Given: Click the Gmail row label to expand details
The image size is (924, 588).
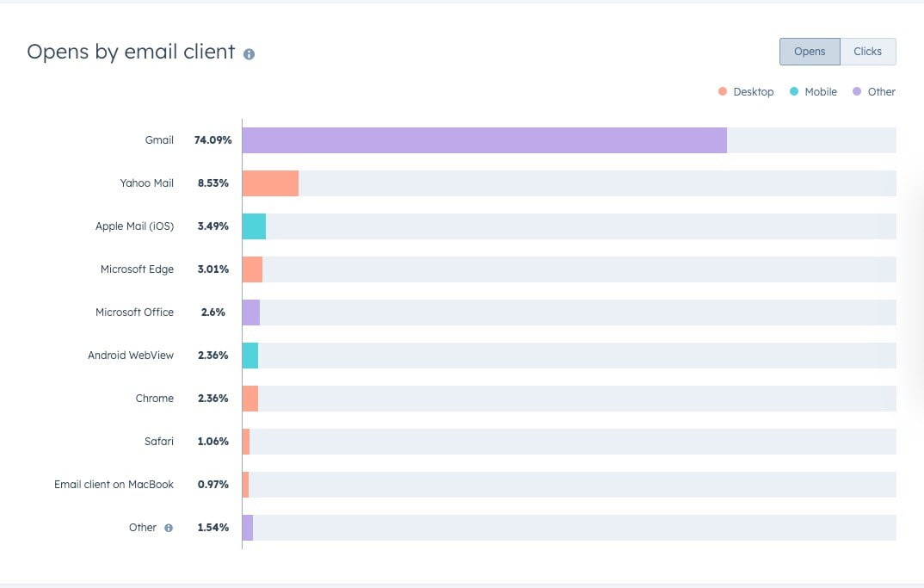Looking at the screenshot, I should point(160,139).
